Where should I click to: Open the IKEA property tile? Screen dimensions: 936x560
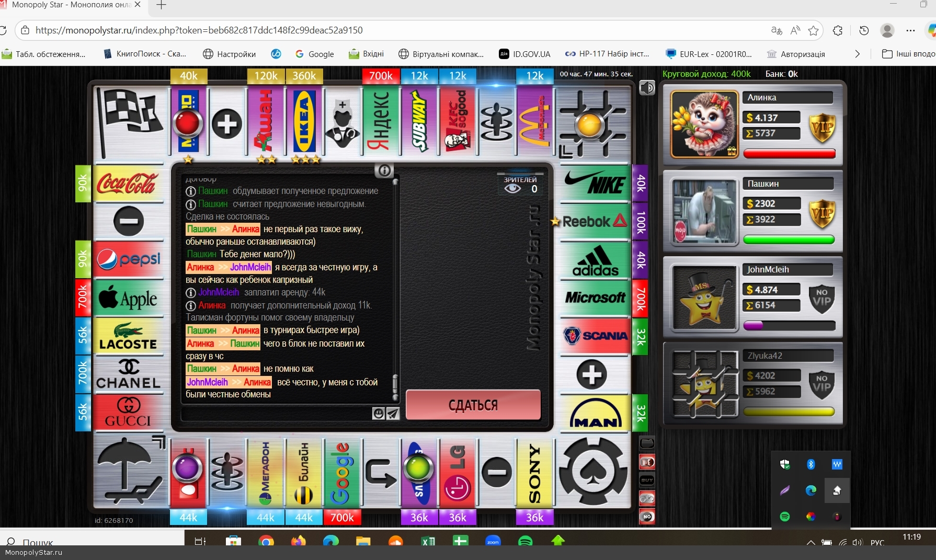point(304,121)
